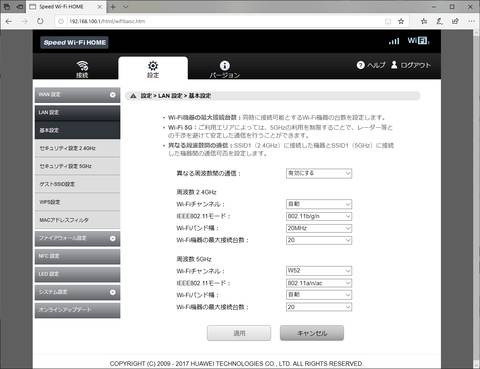
Task: Expand the WAN設定 sidebar section
Action: 77,95
